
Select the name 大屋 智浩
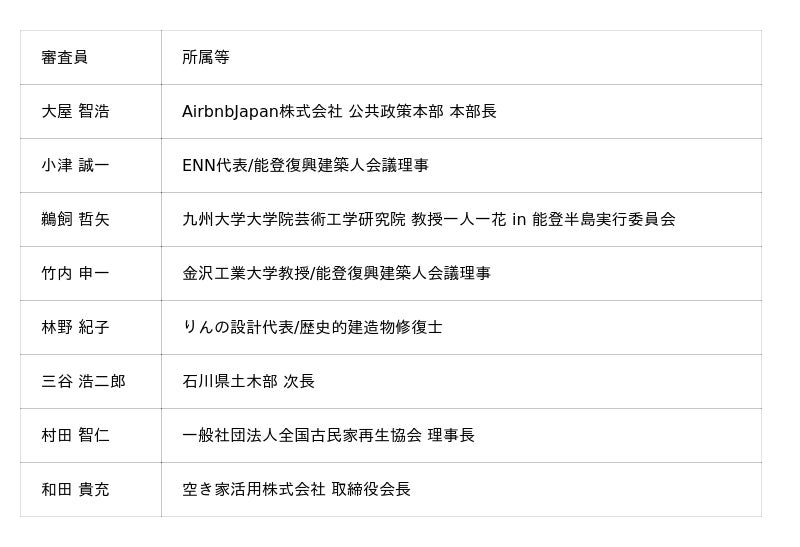pos(75,112)
